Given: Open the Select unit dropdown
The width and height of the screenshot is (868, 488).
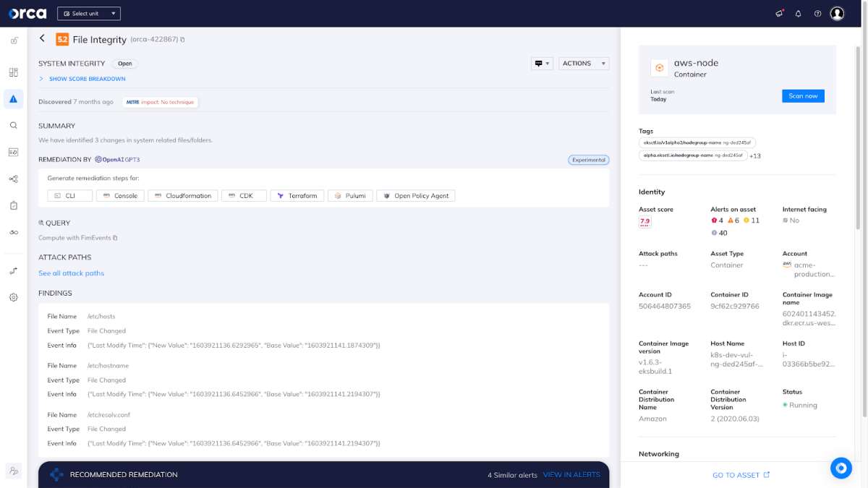Looking at the screenshot, I should pyautogui.click(x=89, y=14).
